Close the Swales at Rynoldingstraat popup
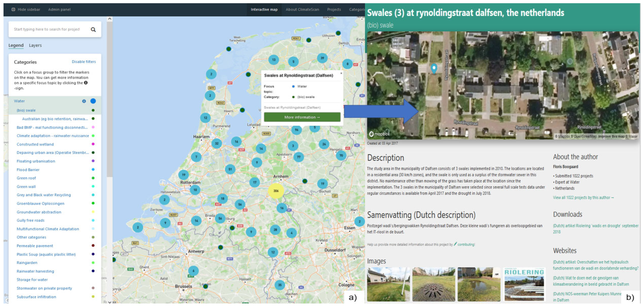Viewport: 644px width, 307px height. pos(341,73)
